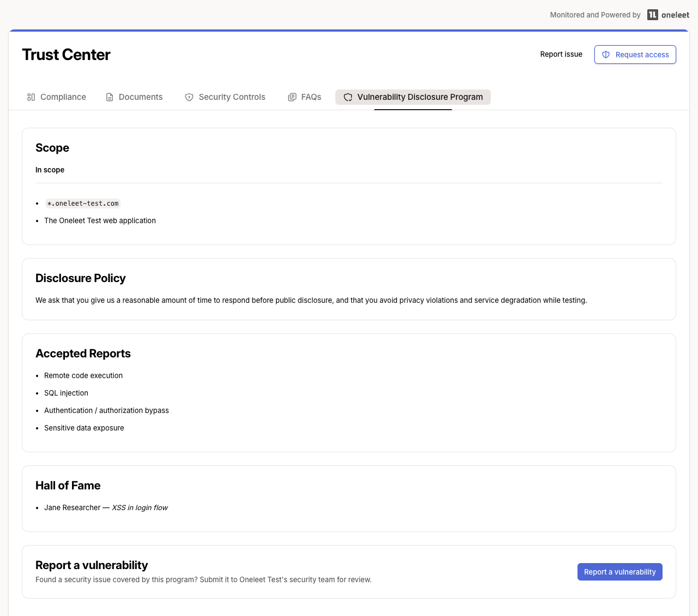
Task: Click 'Sensitive data exposure' list item
Action: click(84, 428)
